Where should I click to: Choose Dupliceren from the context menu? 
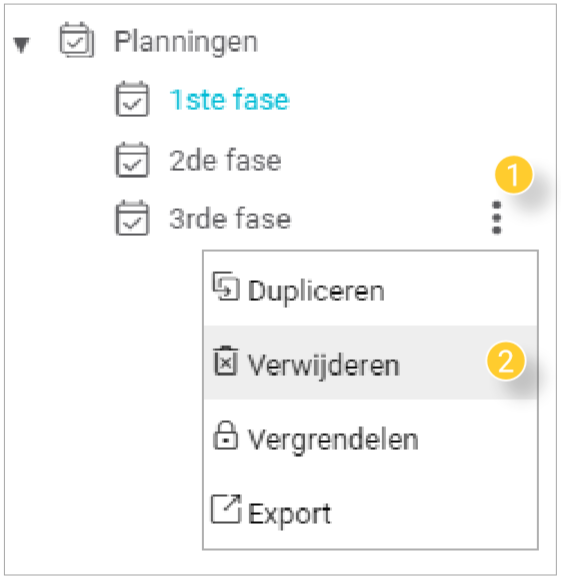tap(370, 289)
